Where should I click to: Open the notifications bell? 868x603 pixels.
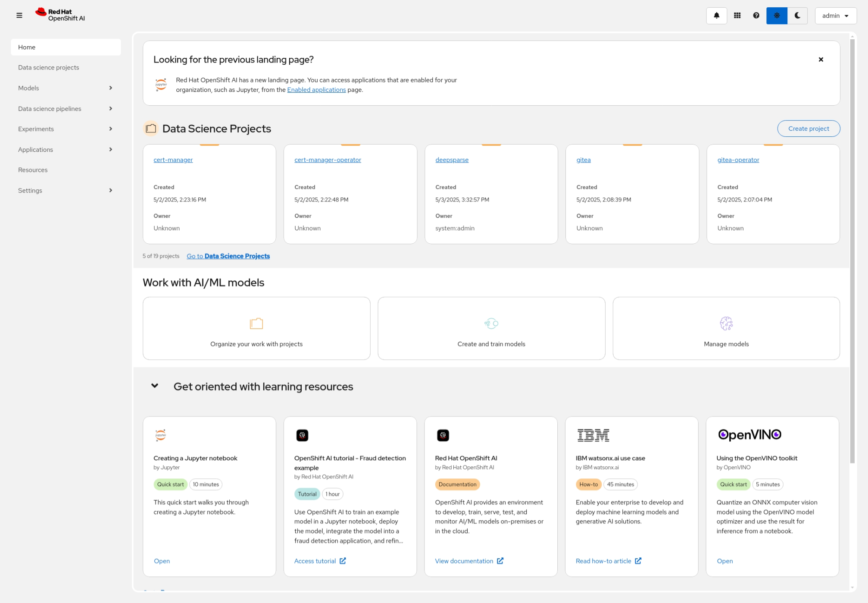716,16
